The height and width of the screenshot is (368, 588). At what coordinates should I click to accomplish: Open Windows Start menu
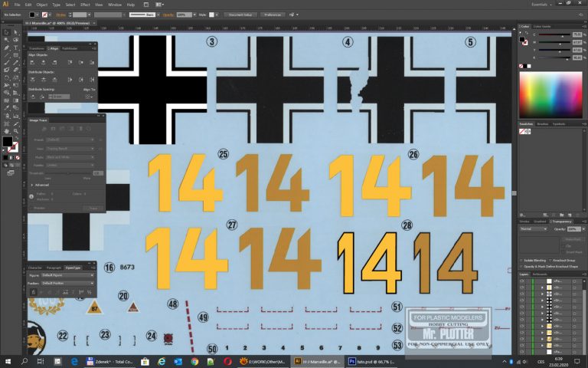pos(8,362)
